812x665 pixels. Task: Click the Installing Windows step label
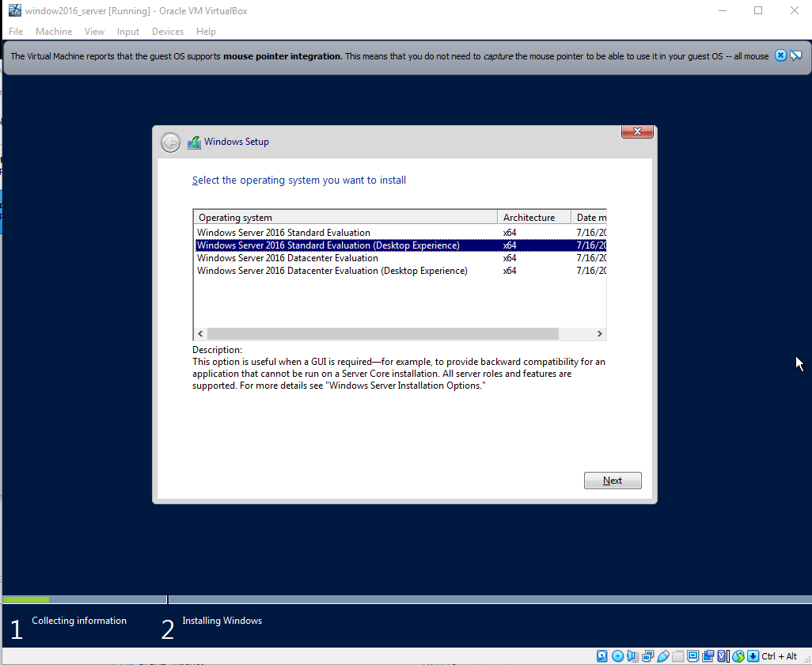click(x=222, y=621)
